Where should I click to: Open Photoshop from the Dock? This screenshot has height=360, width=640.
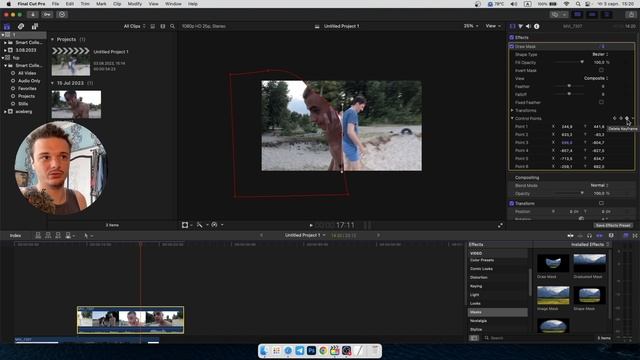point(311,351)
